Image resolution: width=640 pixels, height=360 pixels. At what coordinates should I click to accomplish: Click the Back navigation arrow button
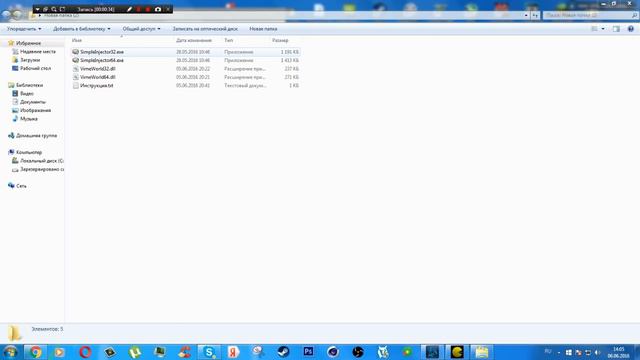[x=6, y=15]
